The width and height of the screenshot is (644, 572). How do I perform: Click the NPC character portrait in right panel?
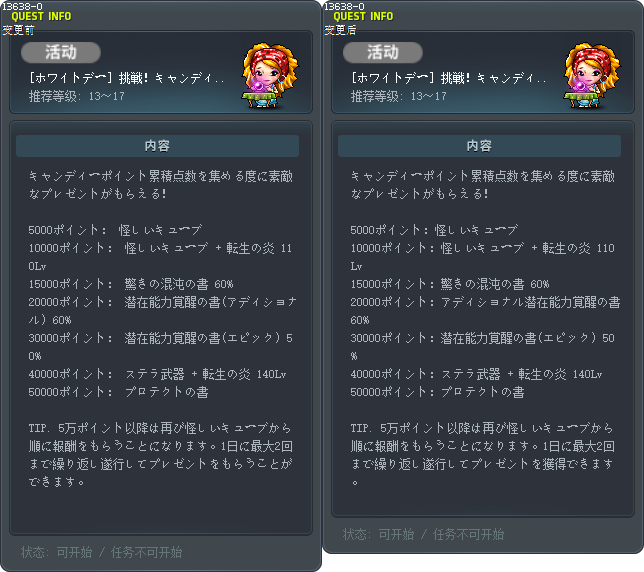592,75
